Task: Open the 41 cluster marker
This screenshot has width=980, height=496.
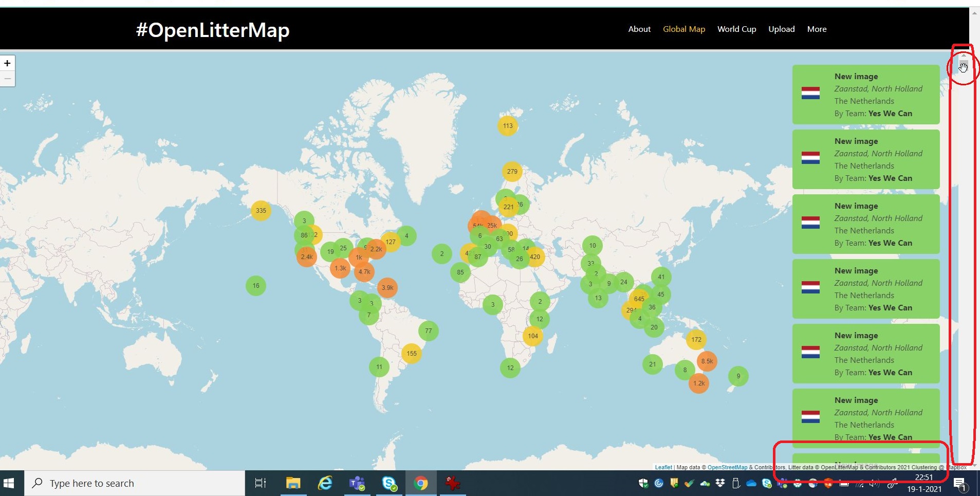Action: 661,277
